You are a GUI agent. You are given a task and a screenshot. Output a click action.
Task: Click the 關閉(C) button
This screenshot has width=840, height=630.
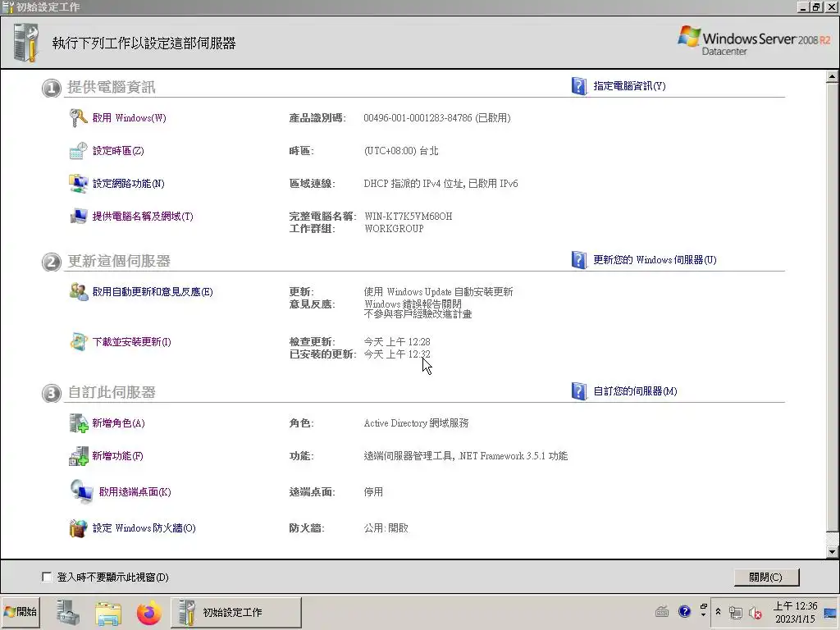[766, 577]
